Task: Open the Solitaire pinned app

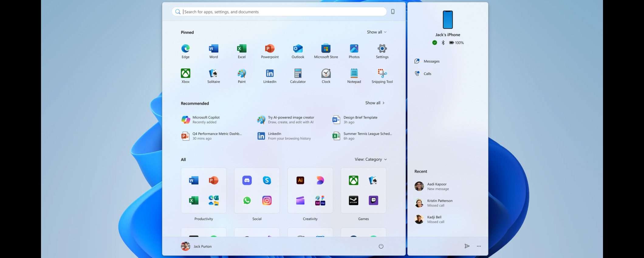Action: (x=214, y=76)
